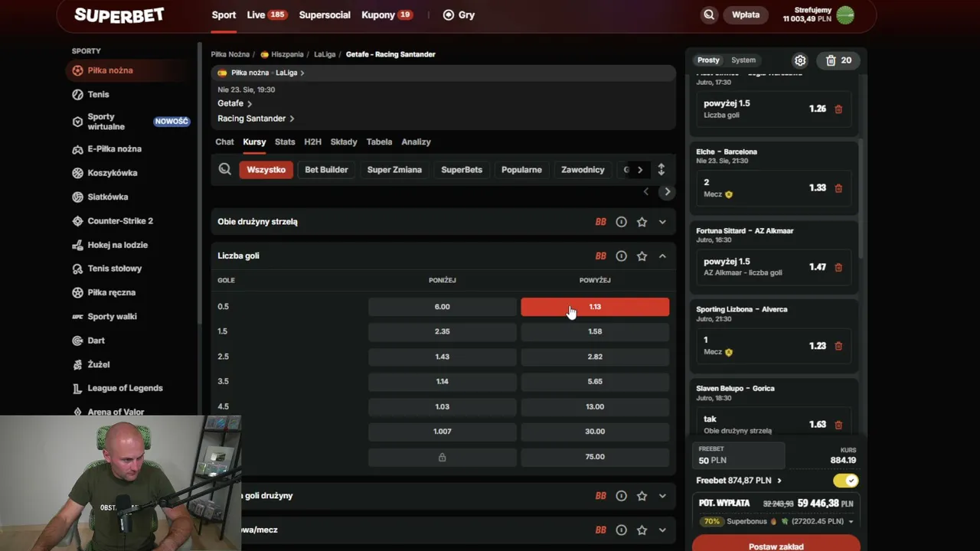This screenshot has width=980, height=551.
Task: Delete the Slaven Belupo - Gorica bet
Action: (x=838, y=425)
